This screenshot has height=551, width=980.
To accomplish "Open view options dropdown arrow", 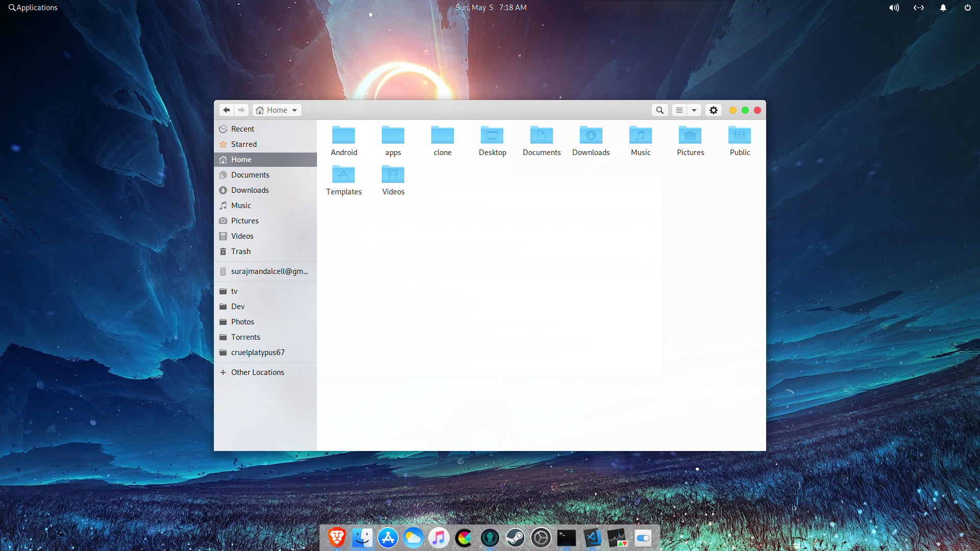I will pos(694,110).
